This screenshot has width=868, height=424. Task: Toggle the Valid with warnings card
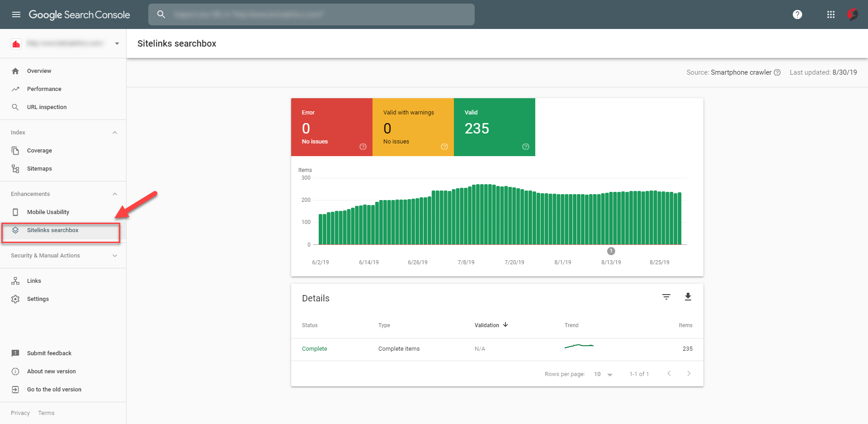point(413,127)
